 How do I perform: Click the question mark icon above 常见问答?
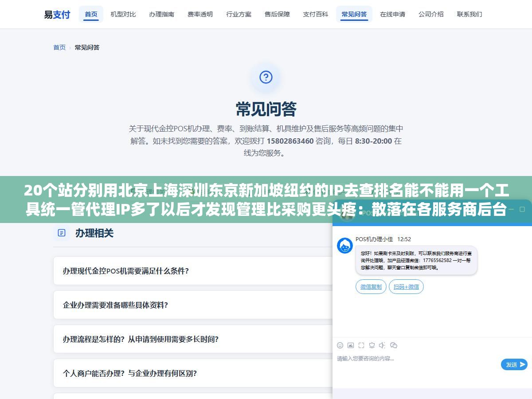click(x=266, y=78)
